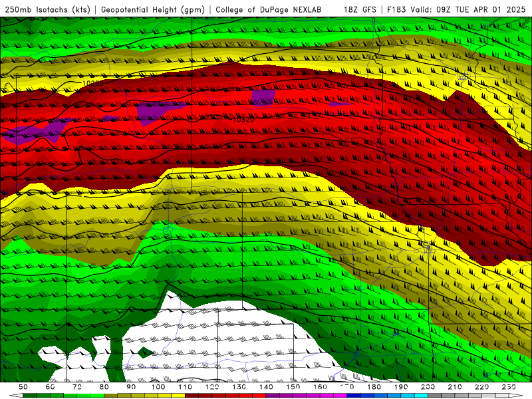The width and height of the screenshot is (532, 399).
Task: Select the cyan colorbar swatch ending at 200
Action: click(421, 396)
